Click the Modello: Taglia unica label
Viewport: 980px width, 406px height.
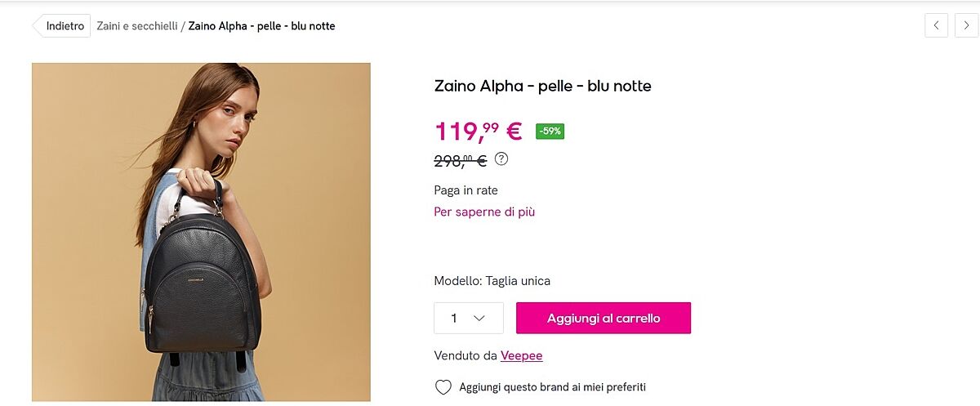coord(492,281)
